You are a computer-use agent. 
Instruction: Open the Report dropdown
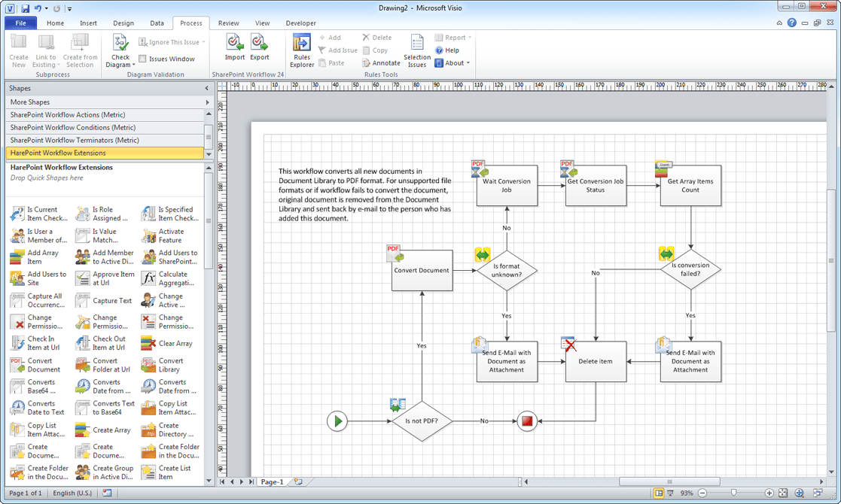tap(452, 37)
